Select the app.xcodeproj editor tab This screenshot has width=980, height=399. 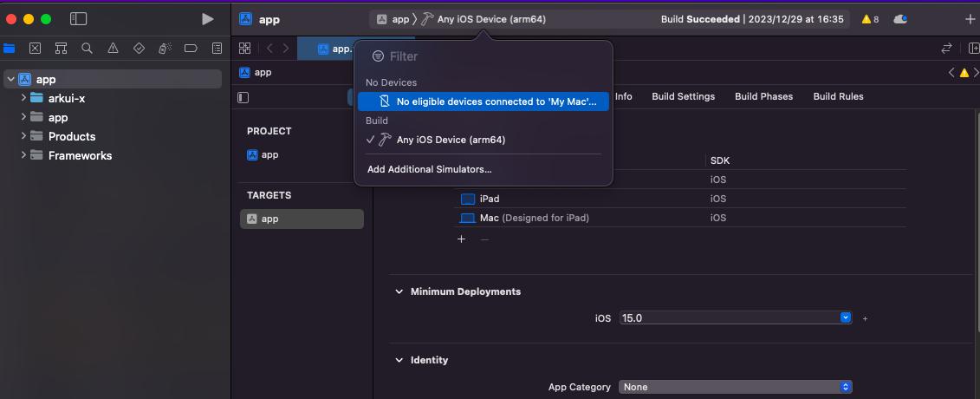[x=326, y=49]
